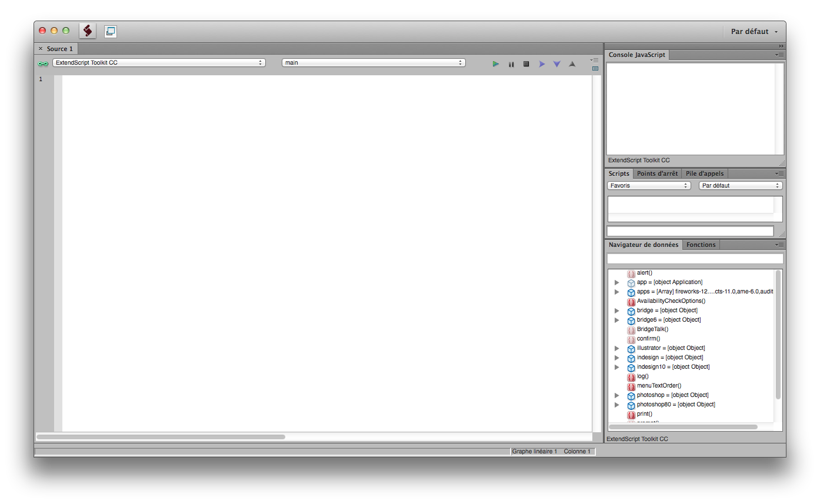Select 'alert()' in the data browser

pos(644,273)
